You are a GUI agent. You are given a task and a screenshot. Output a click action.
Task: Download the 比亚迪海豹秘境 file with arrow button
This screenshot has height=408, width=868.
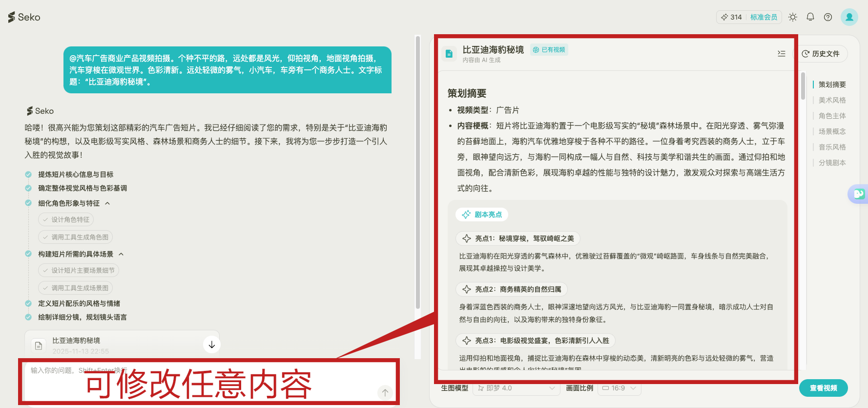click(x=212, y=344)
